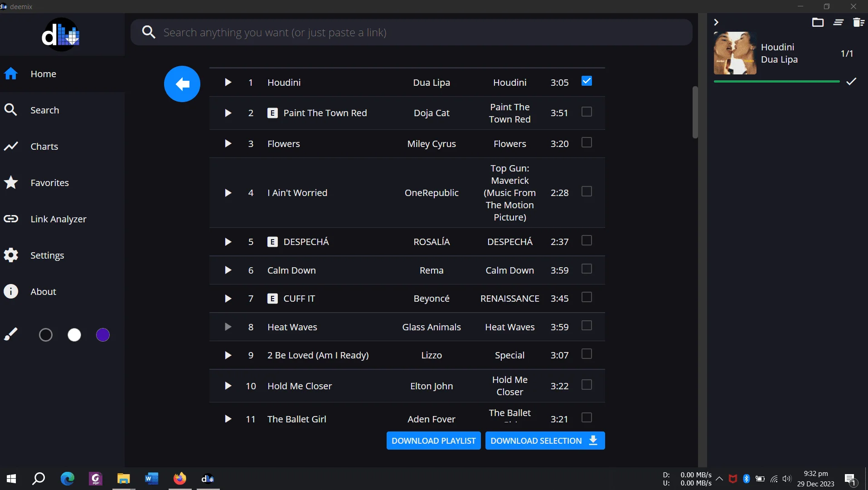The width and height of the screenshot is (868, 490).
Task: Play preview of Flowers track
Action: tap(228, 143)
